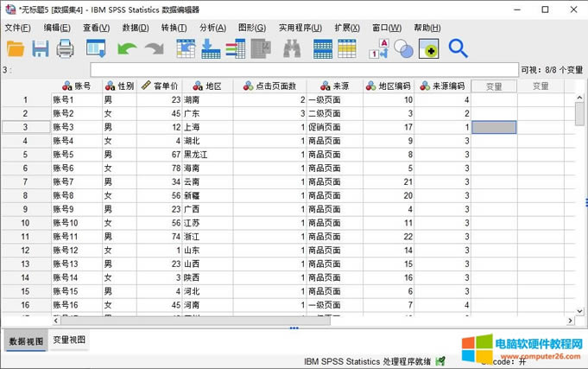Click the Print icon in the toolbar
588x369 pixels.
[x=66, y=49]
